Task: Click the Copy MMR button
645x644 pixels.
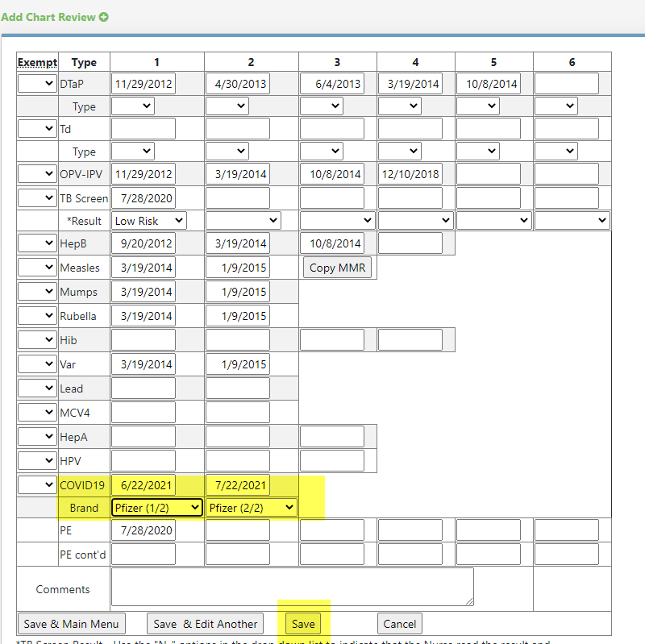Action: pyautogui.click(x=337, y=268)
